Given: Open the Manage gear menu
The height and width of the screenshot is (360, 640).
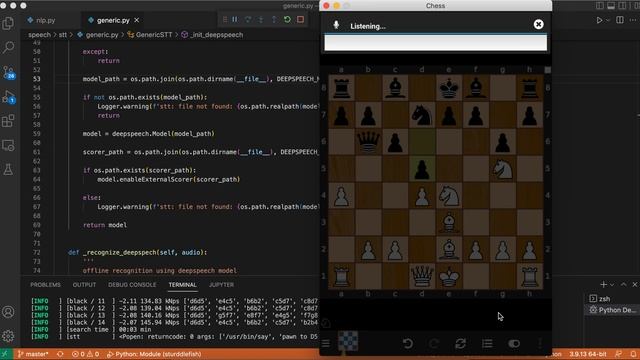Looking at the screenshot, I should point(8,336).
